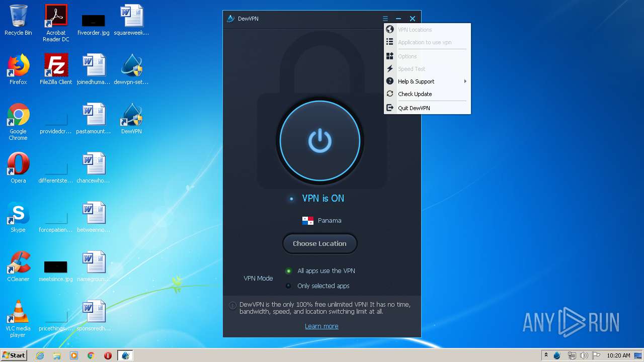Open Windows Explorer from the taskbar
This screenshot has height=362, width=644.
[x=57, y=355]
